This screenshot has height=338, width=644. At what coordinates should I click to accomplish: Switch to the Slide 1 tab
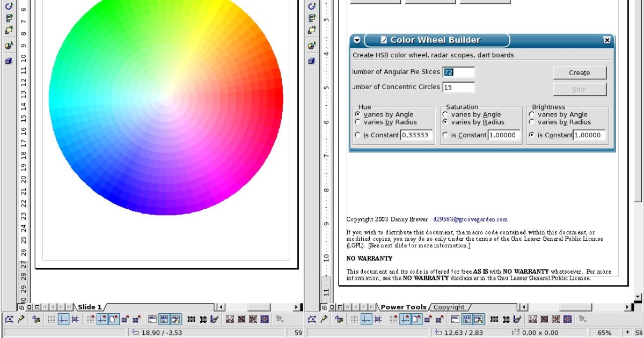[89, 307]
